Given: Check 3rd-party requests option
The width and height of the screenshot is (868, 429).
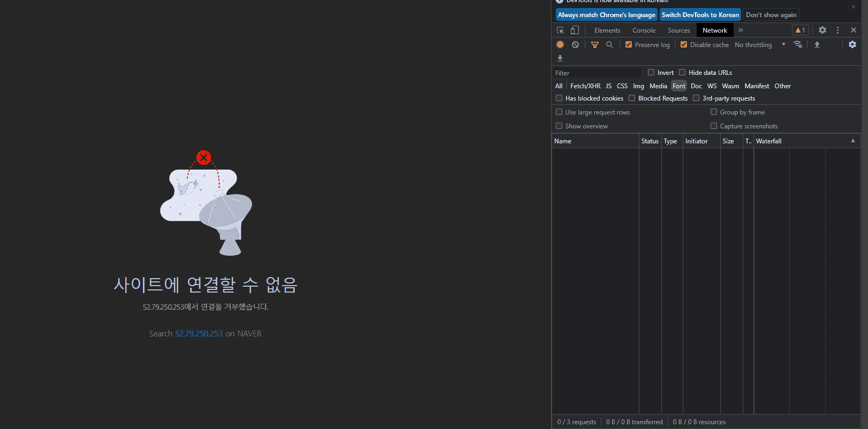Looking at the screenshot, I should pos(696,98).
